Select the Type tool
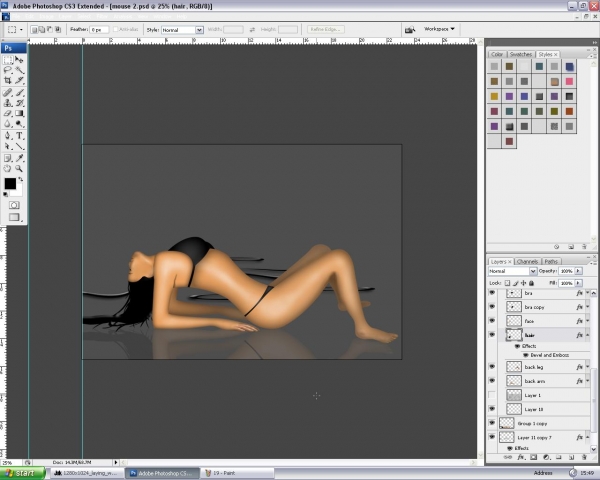 [x=19, y=136]
